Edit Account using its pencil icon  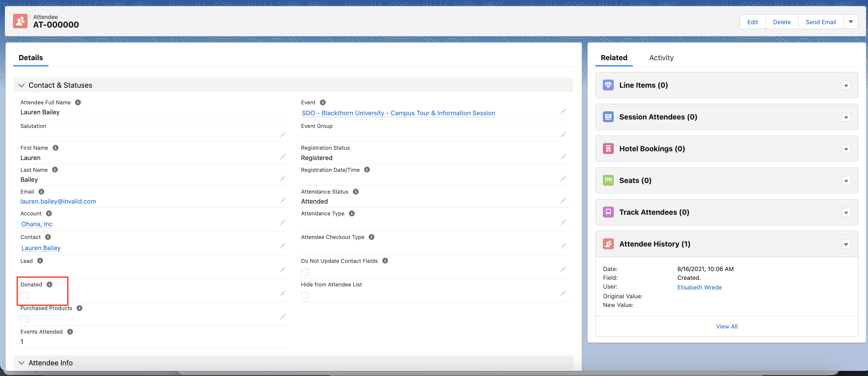[283, 222]
